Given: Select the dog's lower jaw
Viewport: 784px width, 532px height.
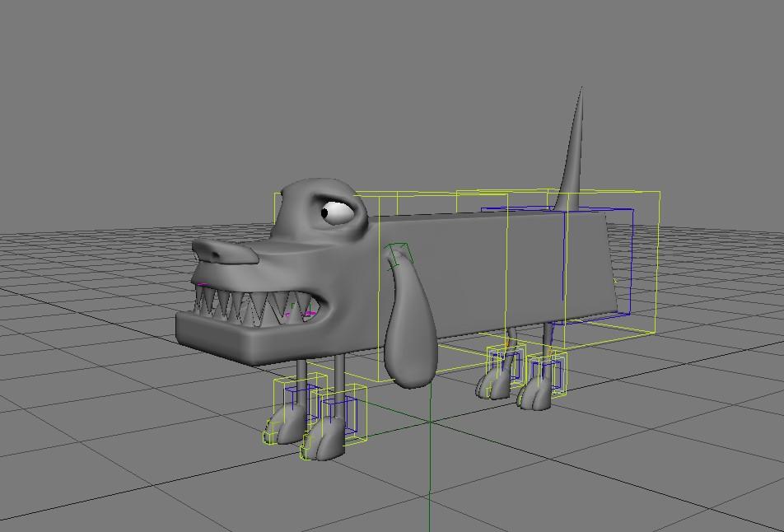Looking at the screenshot, I should pyautogui.click(x=249, y=338).
